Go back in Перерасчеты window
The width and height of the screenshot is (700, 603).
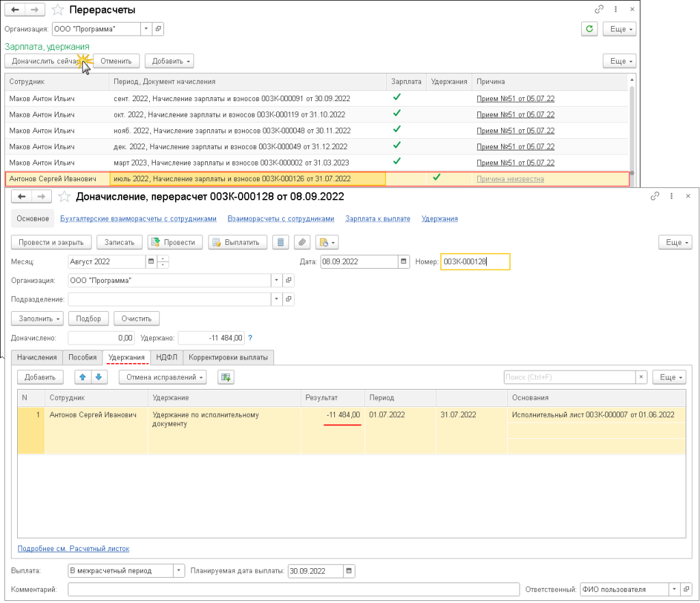[15, 10]
